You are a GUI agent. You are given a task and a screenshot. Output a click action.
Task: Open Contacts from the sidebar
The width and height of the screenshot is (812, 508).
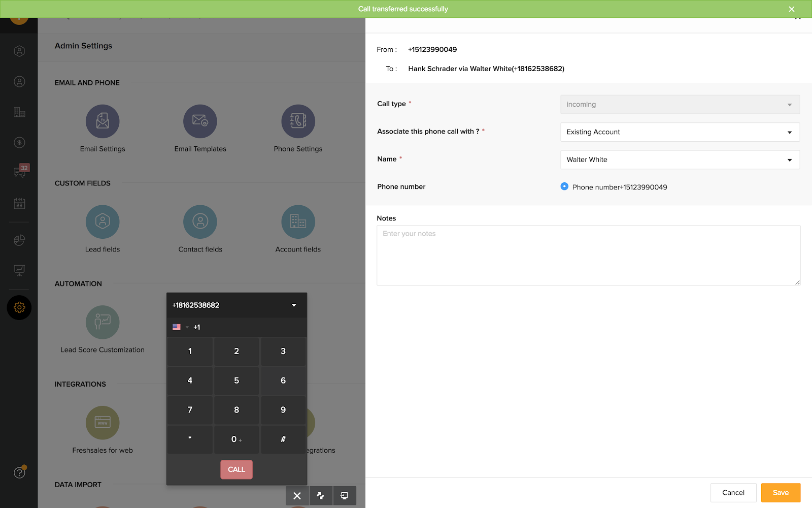coord(19,81)
